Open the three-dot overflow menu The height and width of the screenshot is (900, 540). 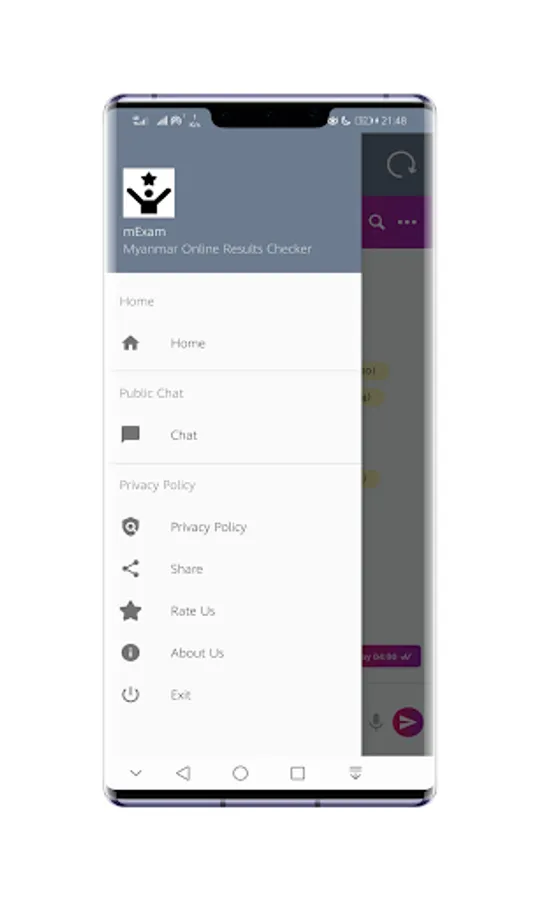(407, 222)
